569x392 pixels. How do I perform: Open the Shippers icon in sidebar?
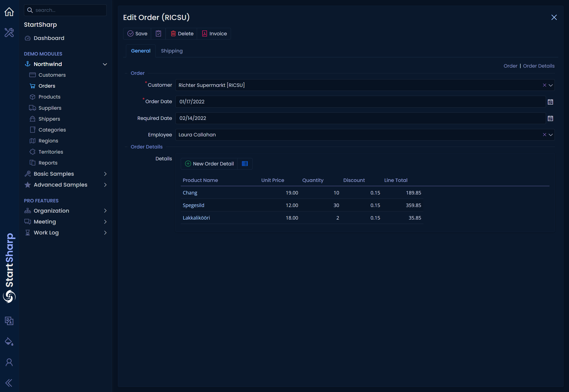pos(33,119)
